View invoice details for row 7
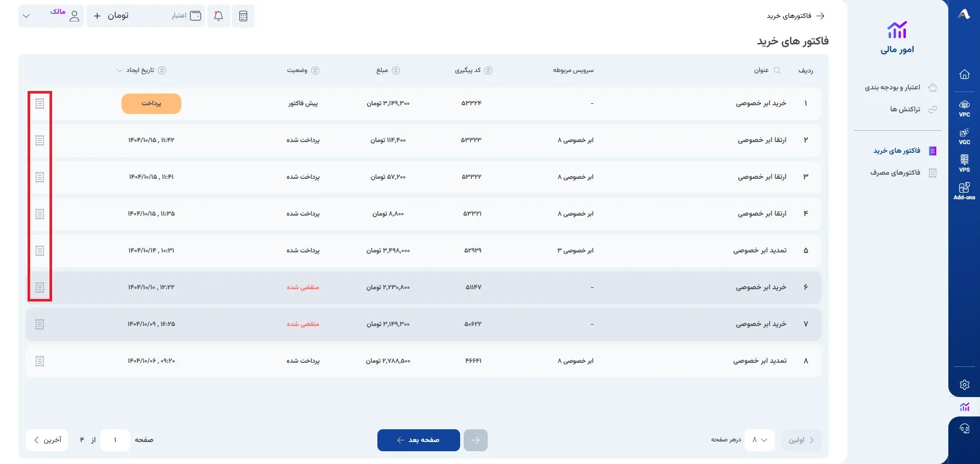 pyautogui.click(x=40, y=324)
